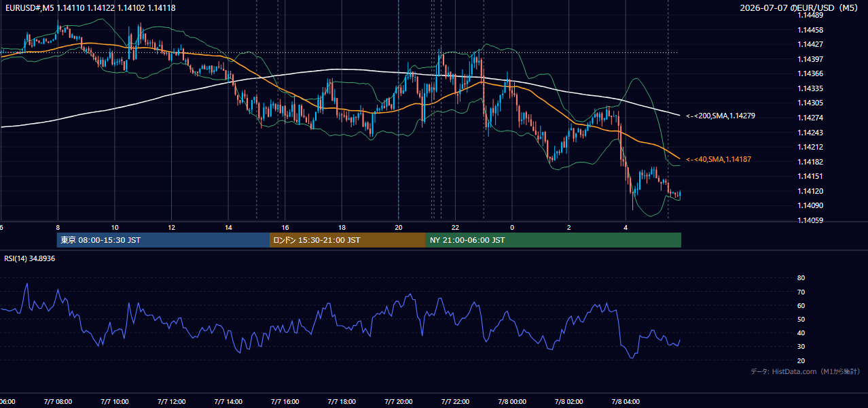
Task: Click the 7/7 16:00 date label
Action: [285, 402]
